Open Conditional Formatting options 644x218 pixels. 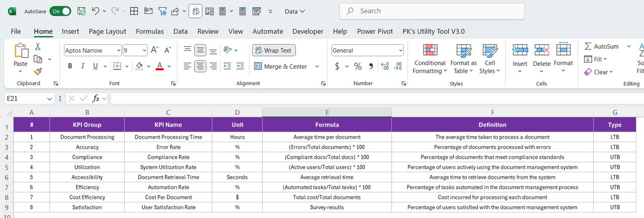pyautogui.click(x=430, y=59)
